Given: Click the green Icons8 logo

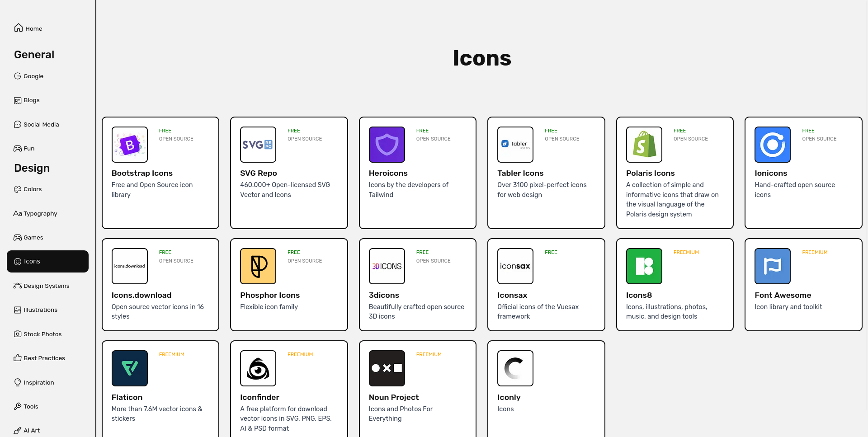Looking at the screenshot, I should pos(644,266).
